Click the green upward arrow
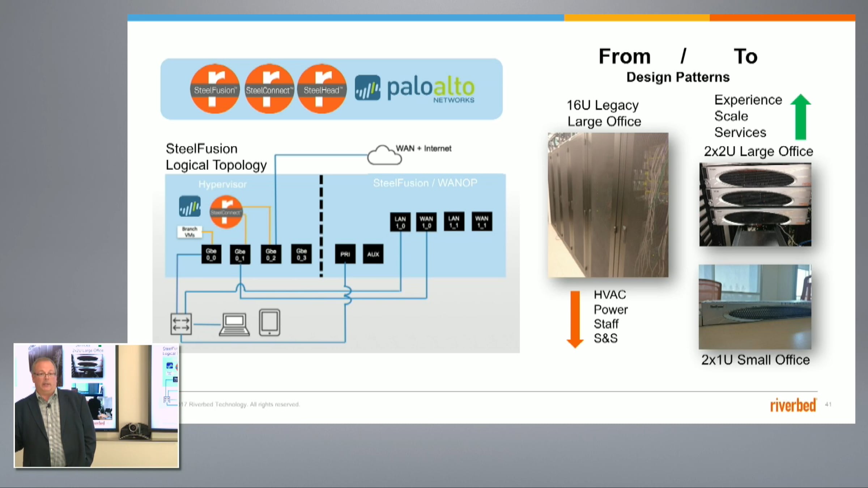The image size is (868, 488). (800, 117)
